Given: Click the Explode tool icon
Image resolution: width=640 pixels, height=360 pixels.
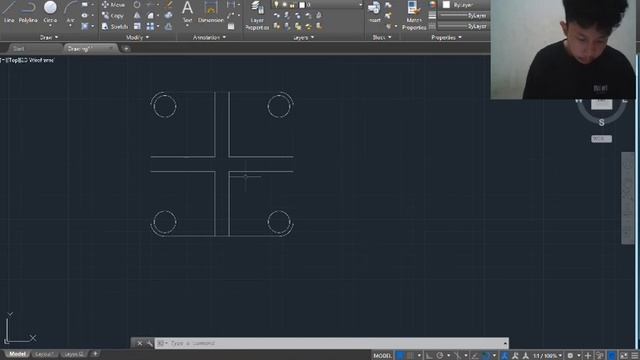Looking at the screenshot, I should tap(169, 16).
